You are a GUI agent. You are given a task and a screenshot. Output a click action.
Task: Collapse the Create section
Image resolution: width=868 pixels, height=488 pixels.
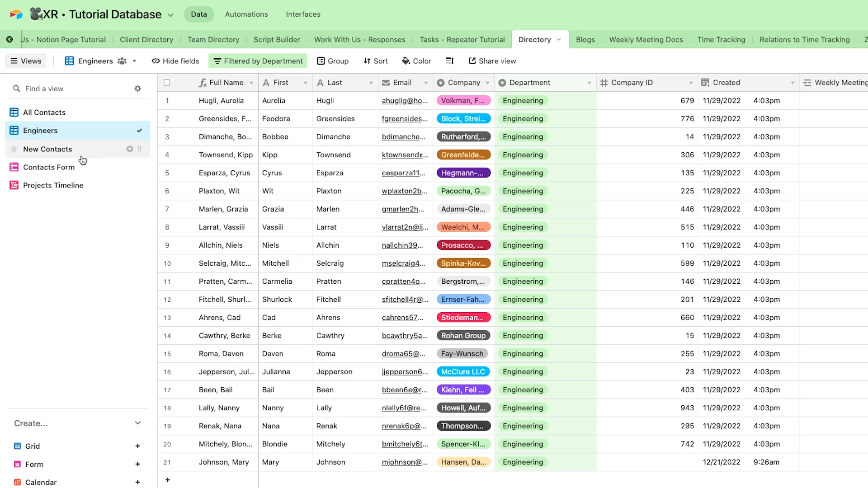137,423
